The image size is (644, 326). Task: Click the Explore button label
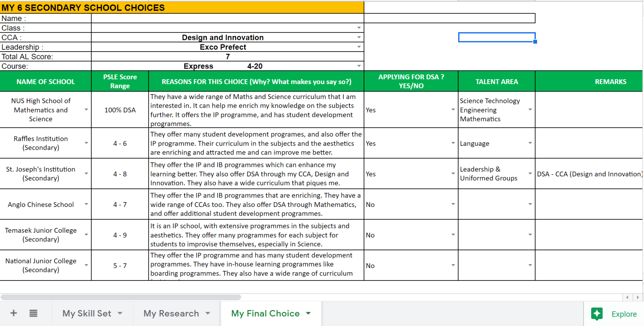(x=624, y=314)
